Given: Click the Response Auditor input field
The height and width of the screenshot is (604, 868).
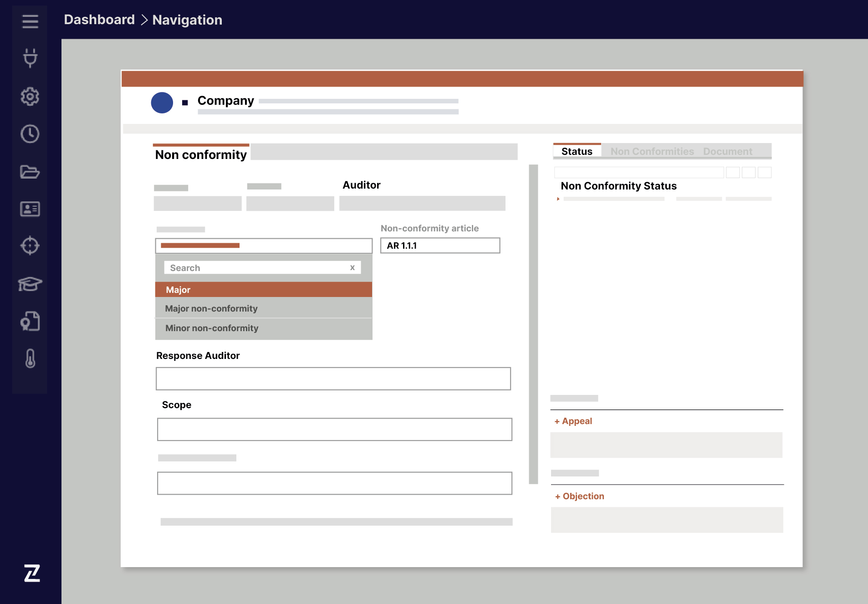Looking at the screenshot, I should coord(333,379).
